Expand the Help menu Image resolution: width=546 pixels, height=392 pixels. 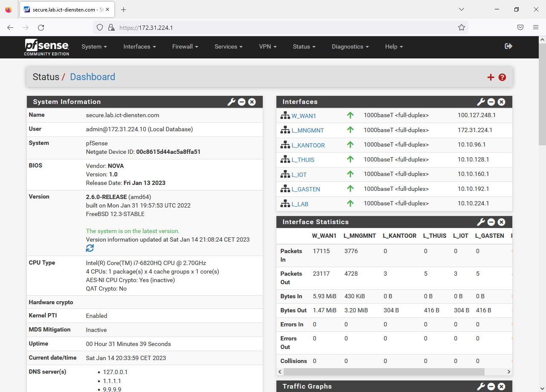point(394,46)
